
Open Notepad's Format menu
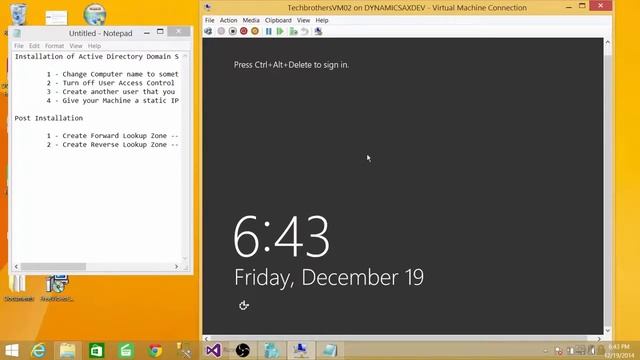(x=54, y=46)
